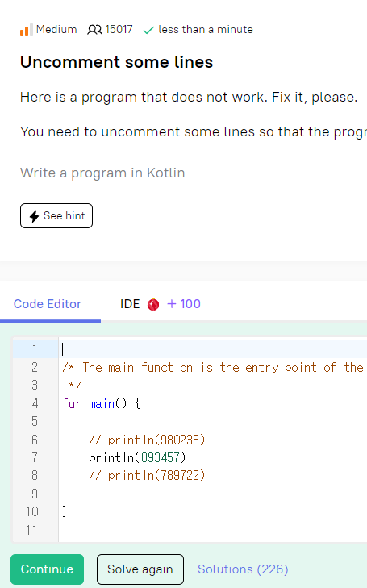Click the Solve again button
The height and width of the screenshot is (588, 367).
(140, 569)
